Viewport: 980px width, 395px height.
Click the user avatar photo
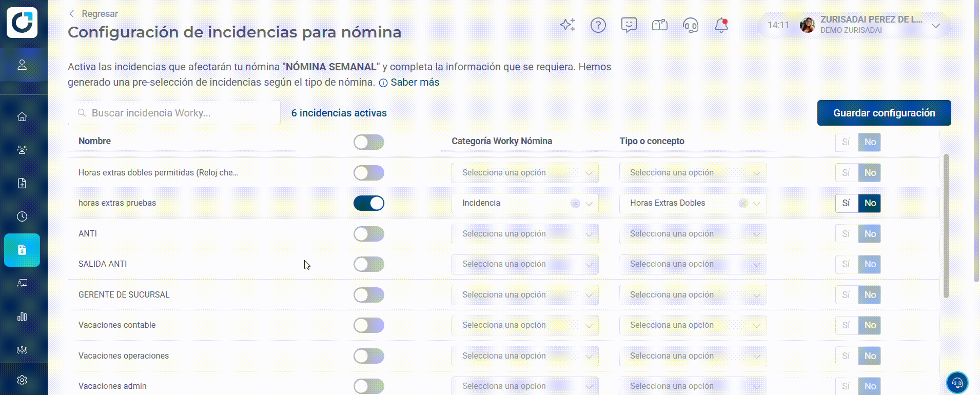coord(808,25)
